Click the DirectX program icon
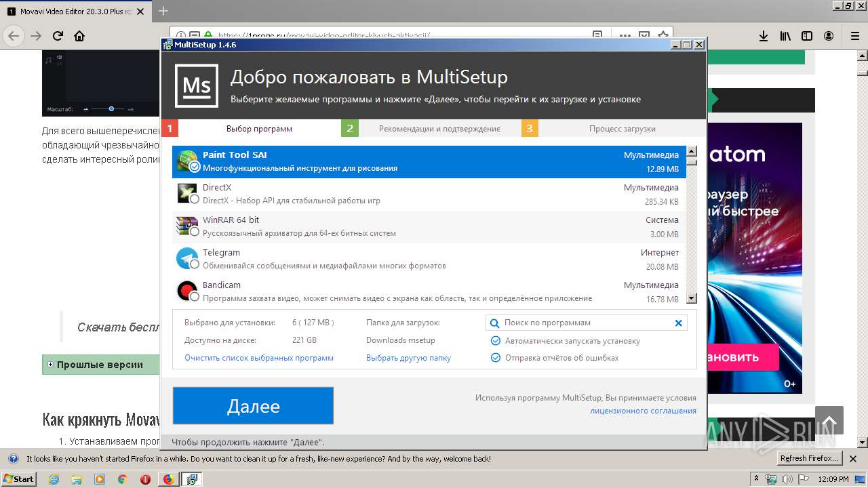Image resolution: width=868 pixels, height=488 pixels. pyautogui.click(x=187, y=194)
